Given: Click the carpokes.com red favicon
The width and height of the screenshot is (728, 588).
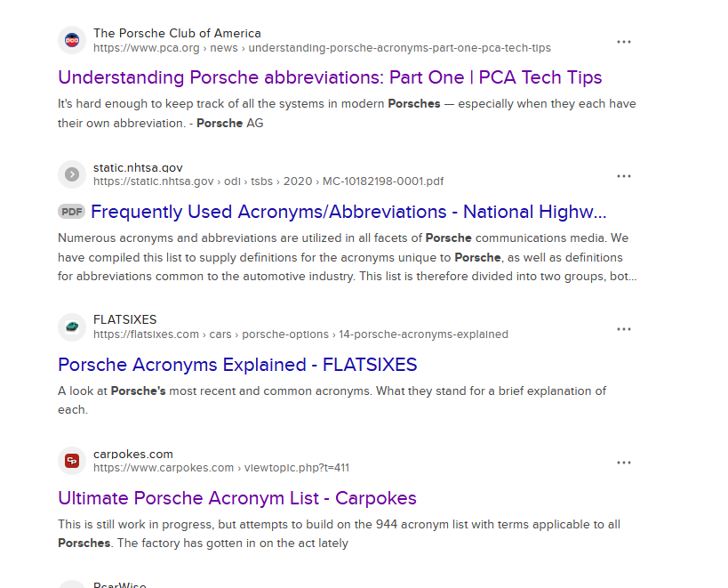Looking at the screenshot, I should (x=72, y=461).
